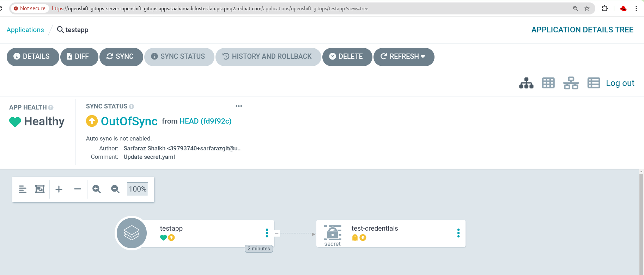The height and width of the screenshot is (275, 644).
Task: Zoom out of the resource tree
Action: pos(115,189)
